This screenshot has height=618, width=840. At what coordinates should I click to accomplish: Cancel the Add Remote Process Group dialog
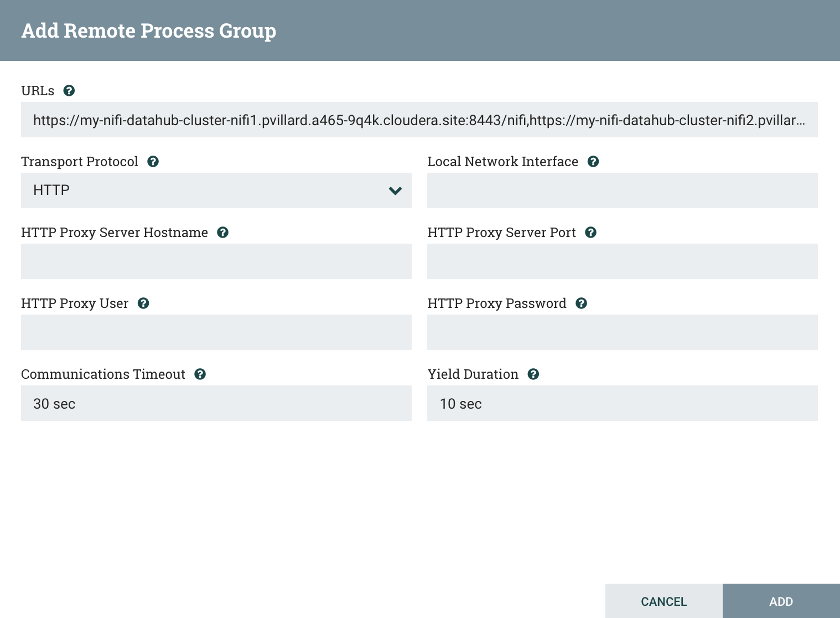pyautogui.click(x=663, y=601)
